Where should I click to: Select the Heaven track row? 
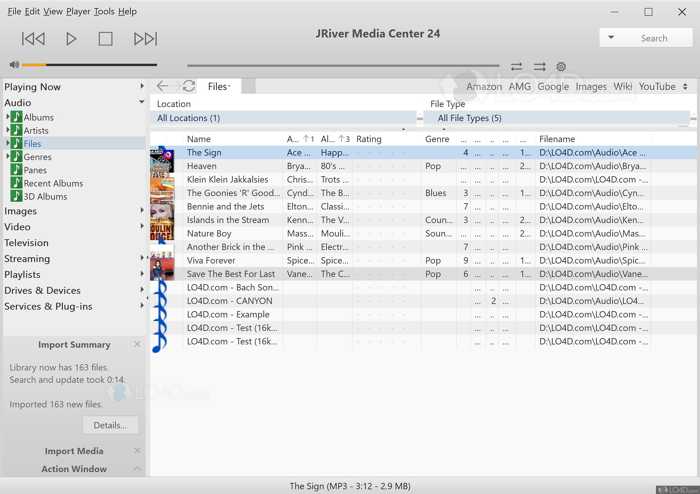click(423, 166)
